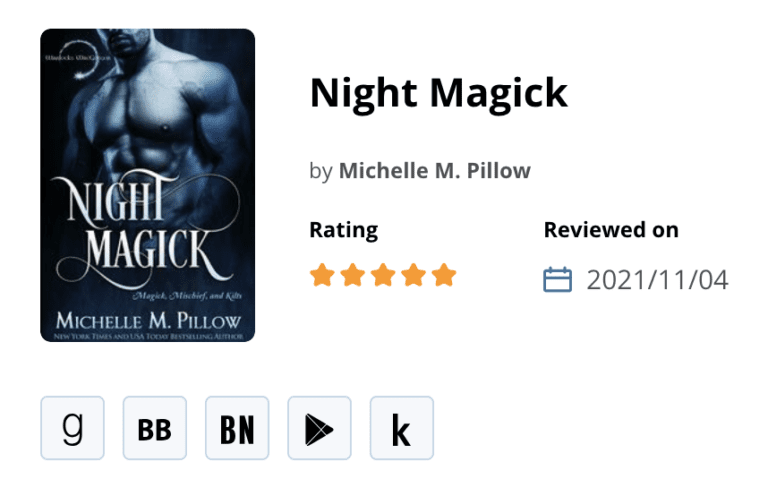Select the first rating star
The image size is (768, 496).
(322, 275)
